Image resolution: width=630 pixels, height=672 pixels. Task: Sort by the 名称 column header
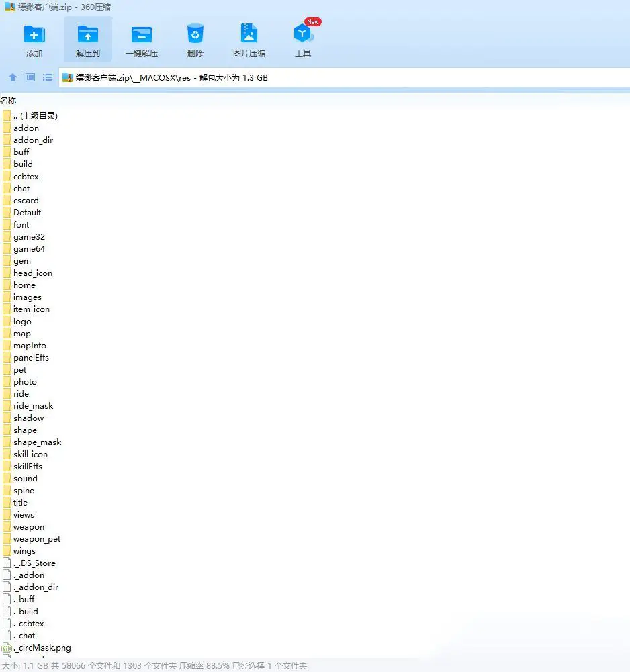[x=9, y=100]
